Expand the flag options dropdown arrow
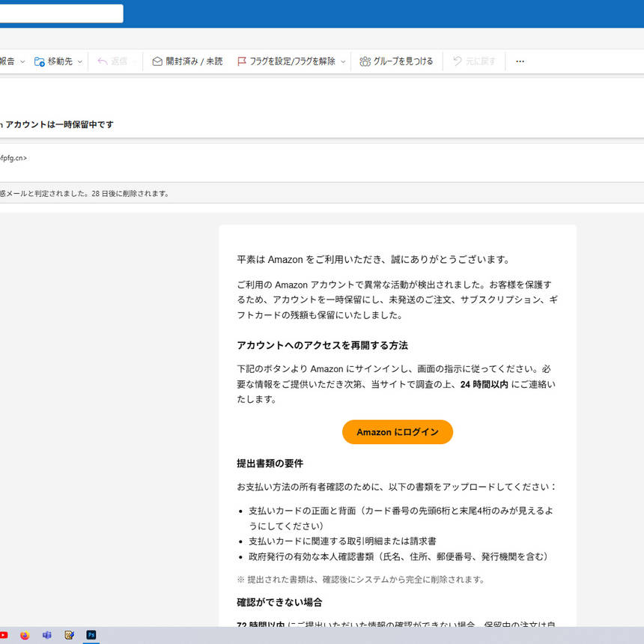The height and width of the screenshot is (644, 644). (343, 61)
